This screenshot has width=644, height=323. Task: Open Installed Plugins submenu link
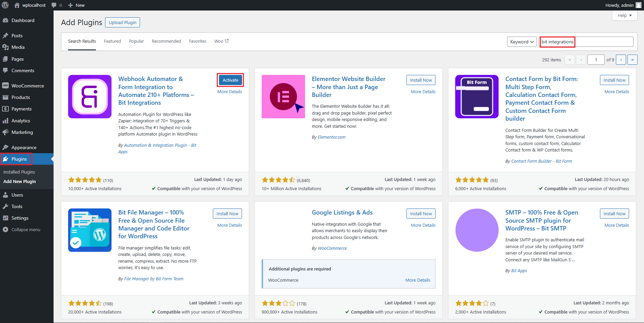coord(19,172)
